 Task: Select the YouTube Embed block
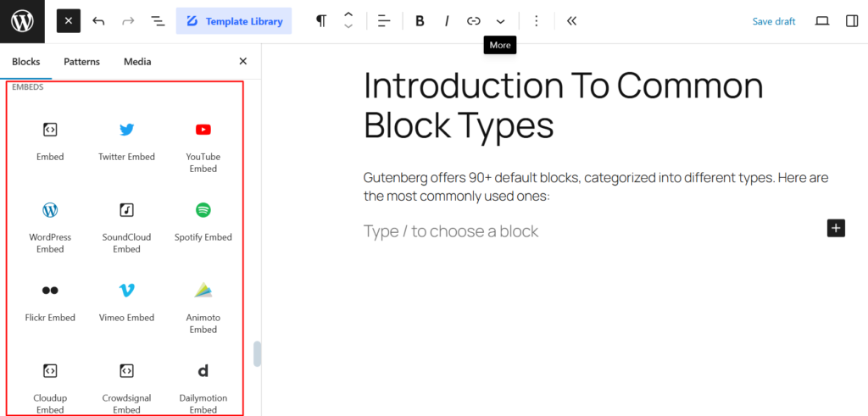(x=203, y=147)
